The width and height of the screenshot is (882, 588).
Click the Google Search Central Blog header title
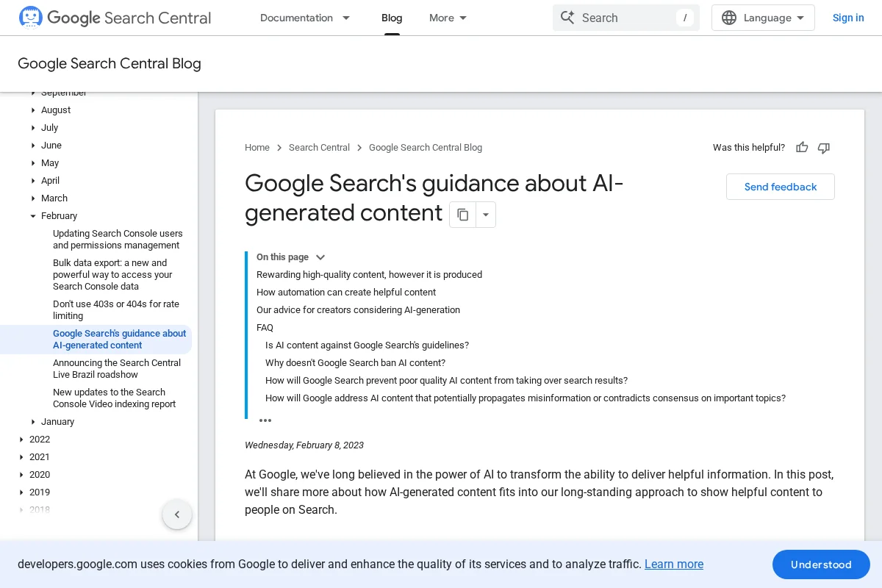110,63
